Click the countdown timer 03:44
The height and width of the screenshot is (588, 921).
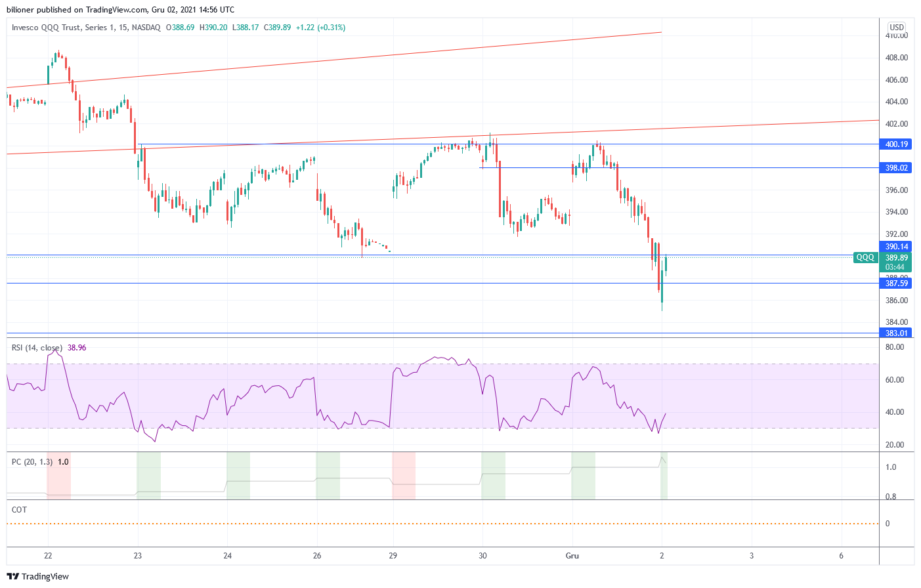(895, 267)
